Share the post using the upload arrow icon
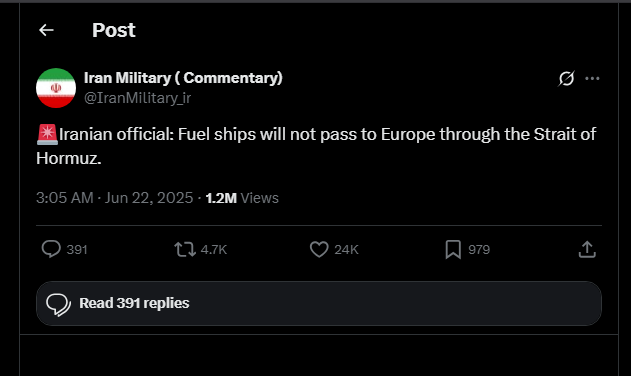The image size is (631, 376). pyautogui.click(x=587, y=249)
